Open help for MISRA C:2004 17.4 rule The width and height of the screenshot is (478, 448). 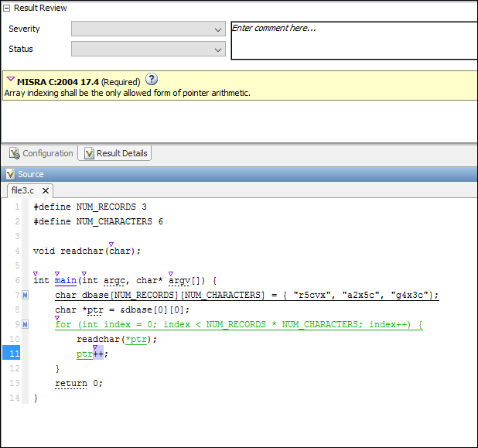[x=152, y=79]
